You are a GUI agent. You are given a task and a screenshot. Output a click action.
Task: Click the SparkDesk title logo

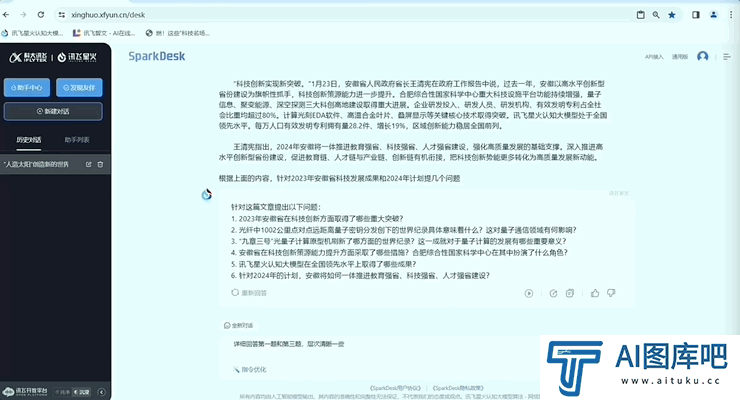157,56
